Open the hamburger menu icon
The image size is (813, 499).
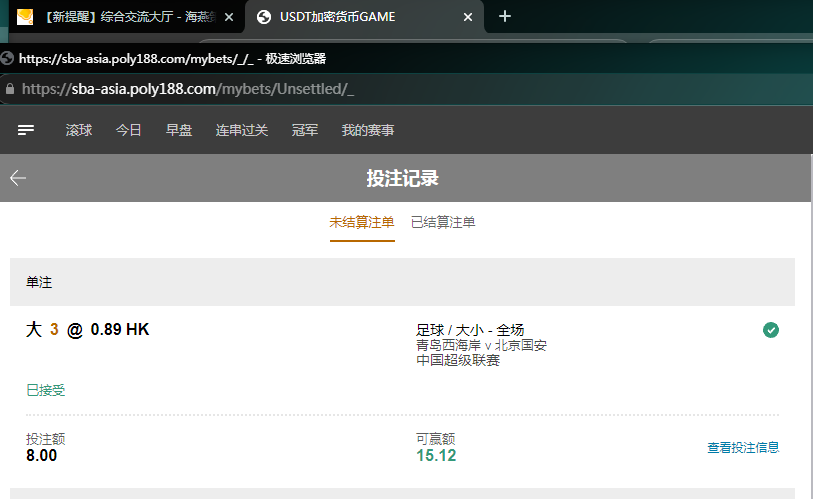click(25, 130)
